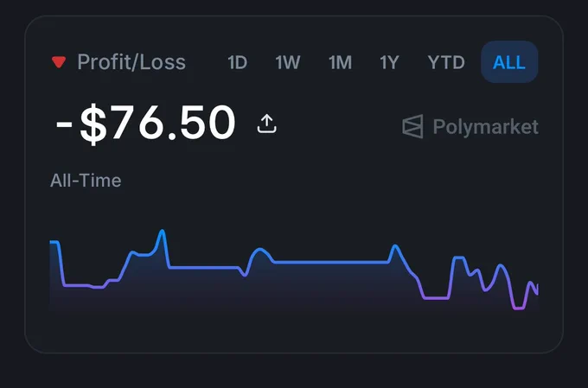The image size is (588, 388).
Task: Click the chart line's leftmost starting point
Action: [x=51, y=242]
